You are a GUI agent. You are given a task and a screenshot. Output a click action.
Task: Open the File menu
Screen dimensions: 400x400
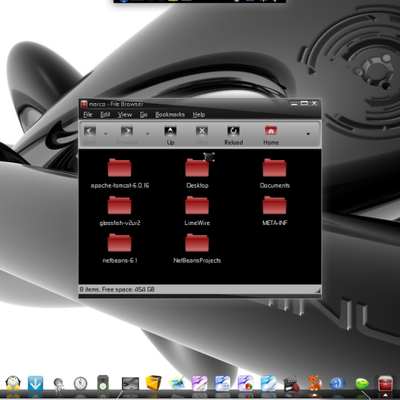[x=88, y=115]
